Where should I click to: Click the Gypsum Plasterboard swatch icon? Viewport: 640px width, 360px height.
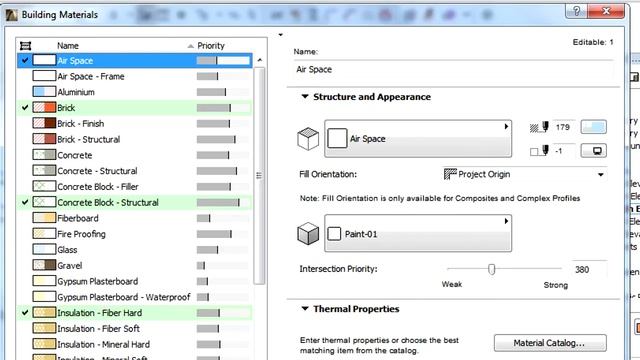coord(44,281)
